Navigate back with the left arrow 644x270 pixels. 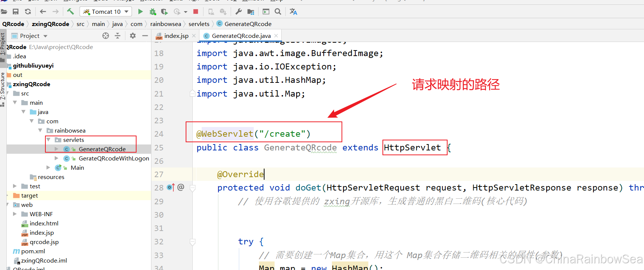click(x=43, y=12)
